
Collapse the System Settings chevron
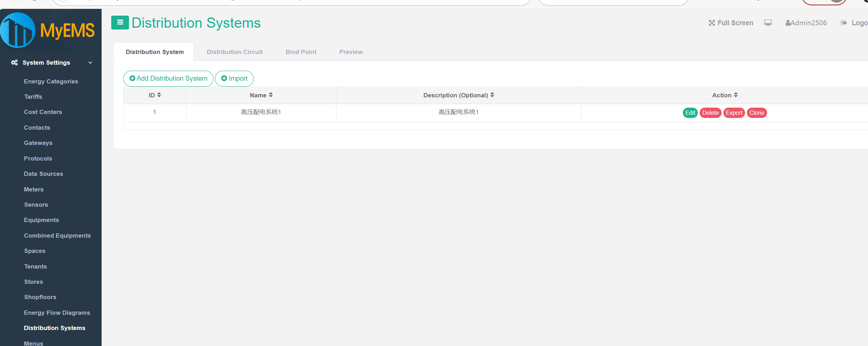coord(90,63)
